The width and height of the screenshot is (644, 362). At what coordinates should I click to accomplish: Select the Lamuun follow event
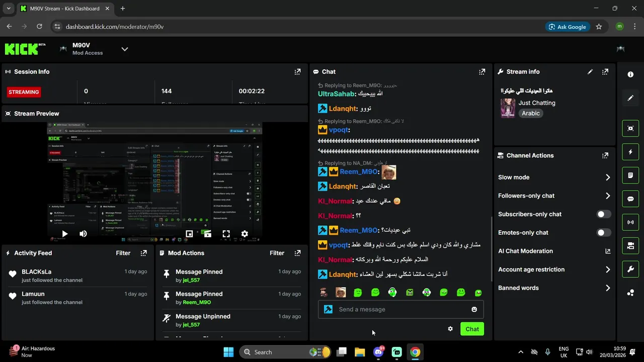coord(78,298)
